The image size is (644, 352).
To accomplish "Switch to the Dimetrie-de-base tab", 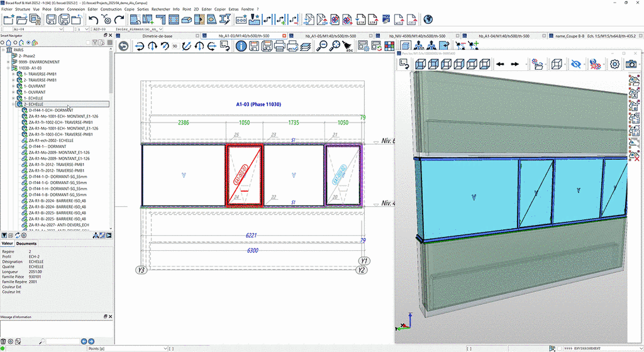I will [x=158, y=36].
